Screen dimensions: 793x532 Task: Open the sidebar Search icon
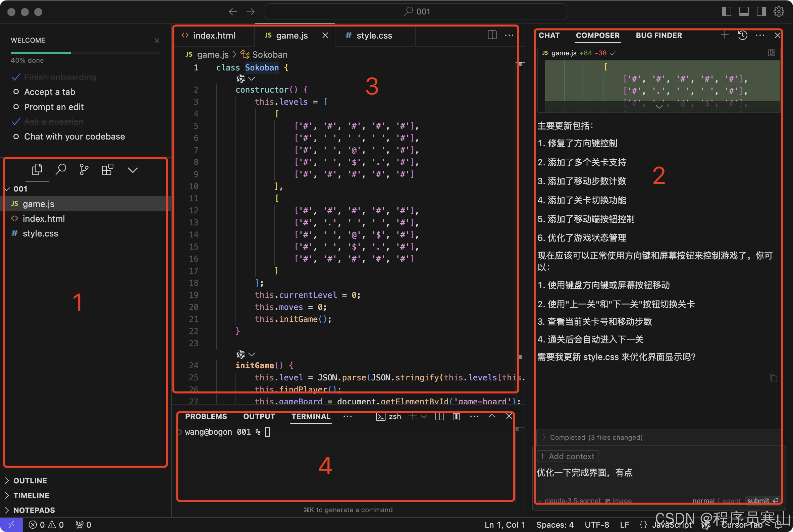click(x=61, y=169)
